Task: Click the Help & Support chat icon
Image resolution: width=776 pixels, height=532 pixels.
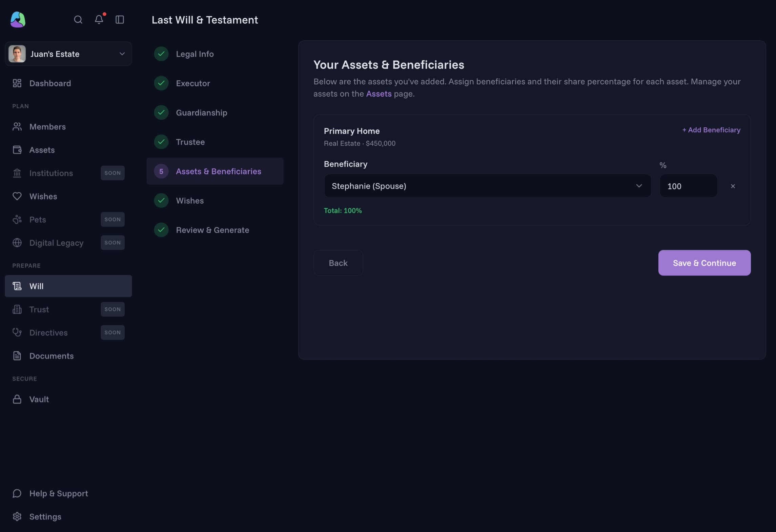Action: [x=17, y=493]
